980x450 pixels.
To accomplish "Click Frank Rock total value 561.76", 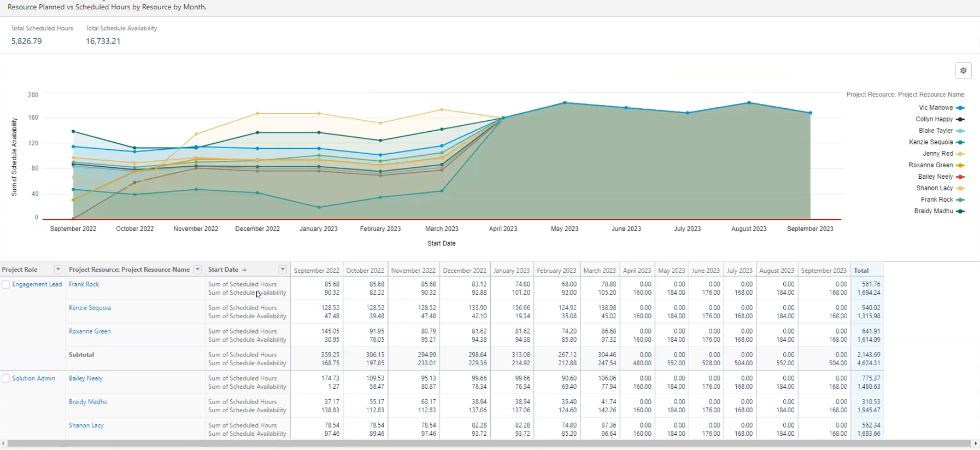I will [x=871, y=284].
